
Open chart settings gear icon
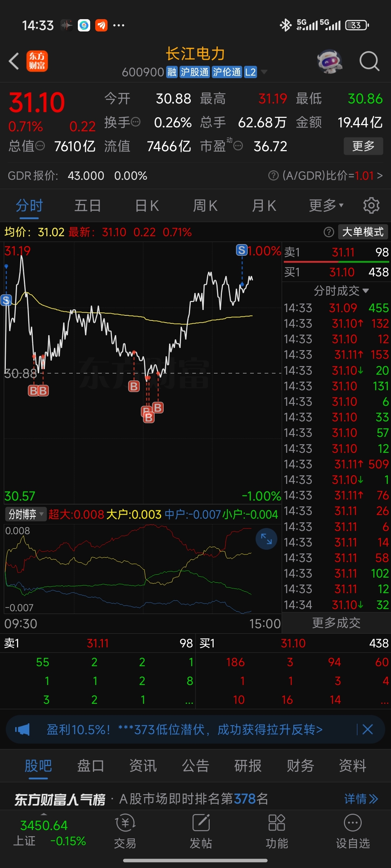[x=371, y=205]
